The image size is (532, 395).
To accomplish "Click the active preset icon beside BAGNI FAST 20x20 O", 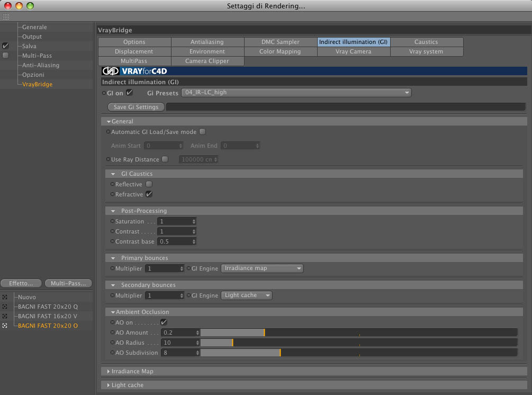I will [5, 326].
